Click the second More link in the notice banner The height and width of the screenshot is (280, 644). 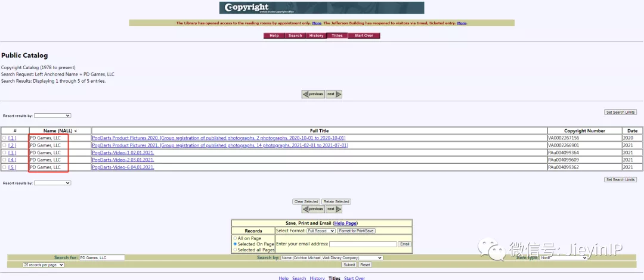pos(462,23)
